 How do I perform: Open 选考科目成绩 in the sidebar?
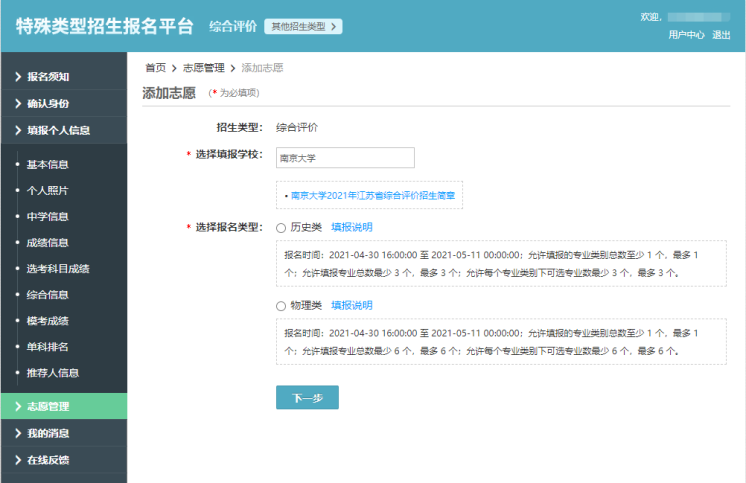pyautogui.click(x=57, y=268)
